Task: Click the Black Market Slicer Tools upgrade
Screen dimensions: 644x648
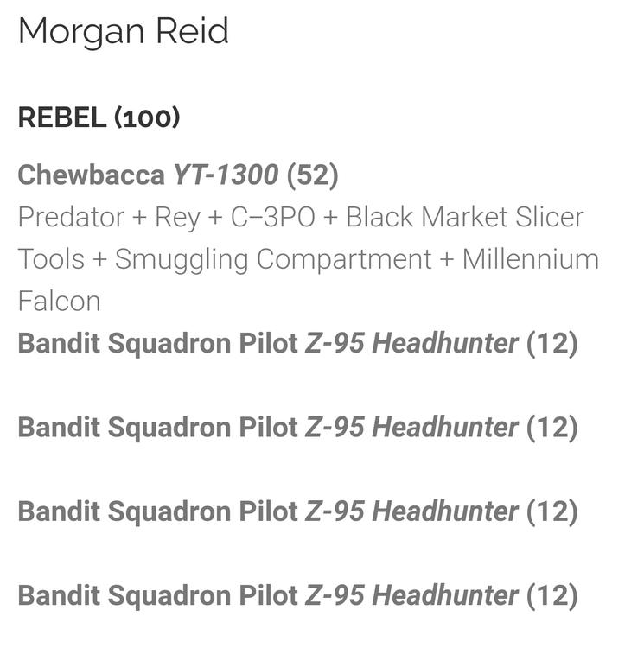Action: click(x=465, y=217)
